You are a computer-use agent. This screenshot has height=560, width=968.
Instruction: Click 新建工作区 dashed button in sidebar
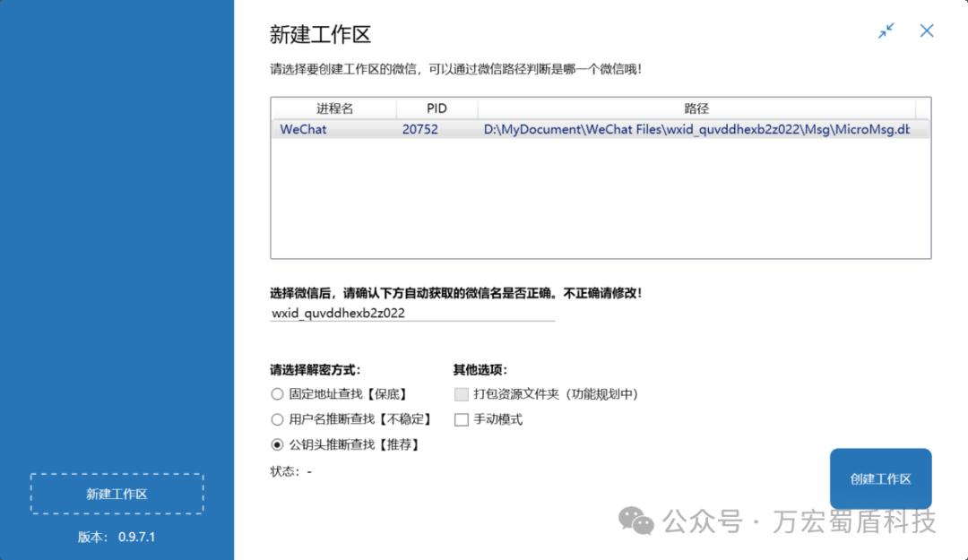click(x=117, y=494)
